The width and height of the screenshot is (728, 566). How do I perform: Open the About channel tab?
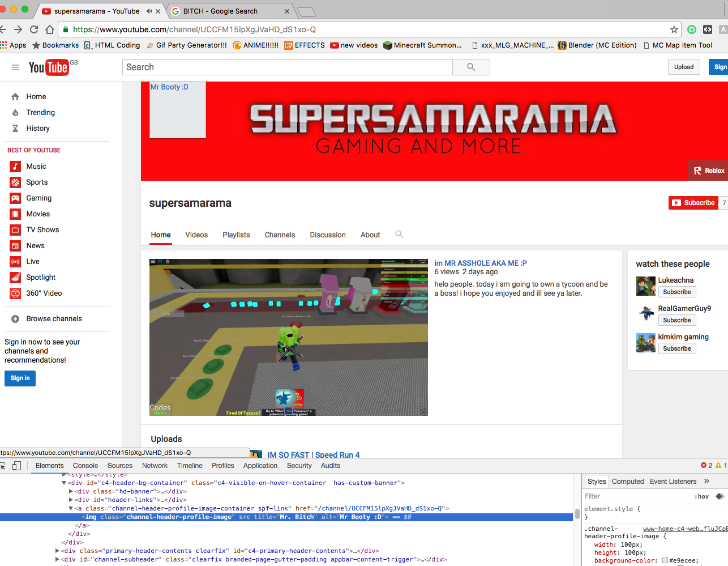coord(370,235)
